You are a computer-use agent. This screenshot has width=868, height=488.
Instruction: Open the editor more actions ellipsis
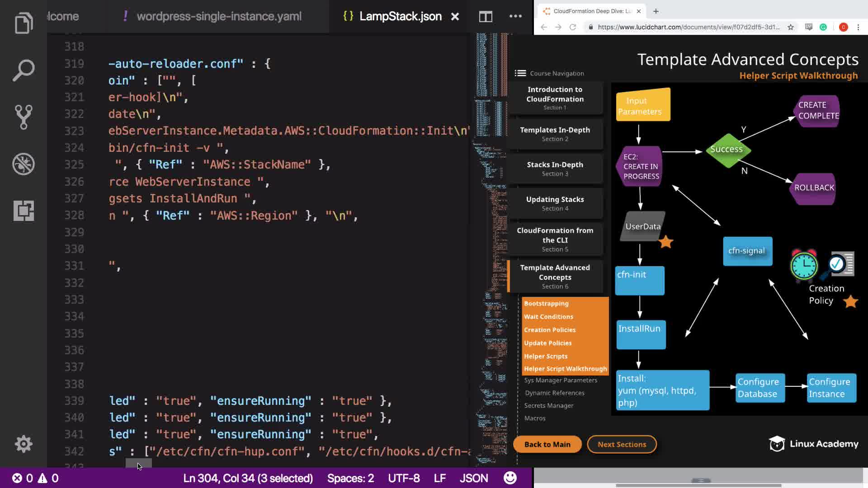515,17
